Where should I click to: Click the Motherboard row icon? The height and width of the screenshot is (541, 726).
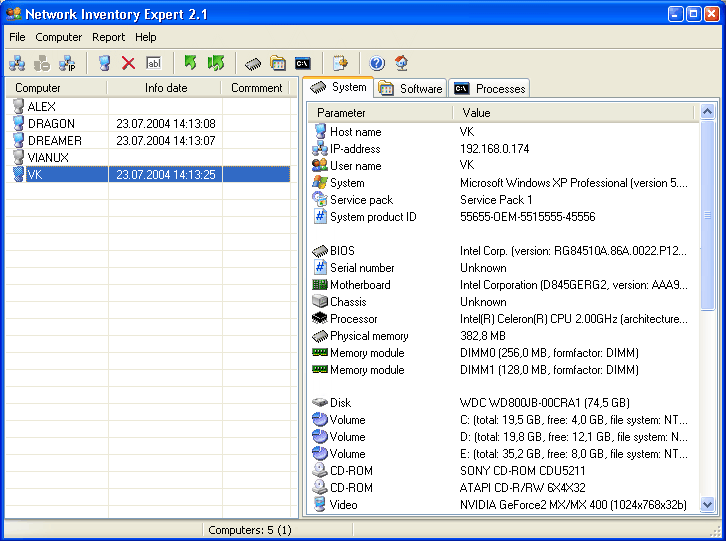(320, 284)
